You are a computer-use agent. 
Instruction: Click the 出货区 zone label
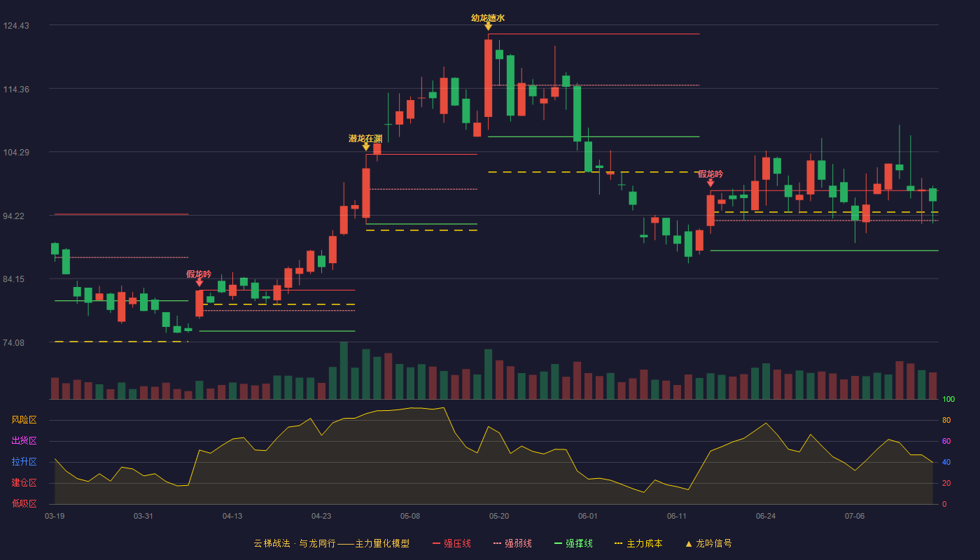24,441
